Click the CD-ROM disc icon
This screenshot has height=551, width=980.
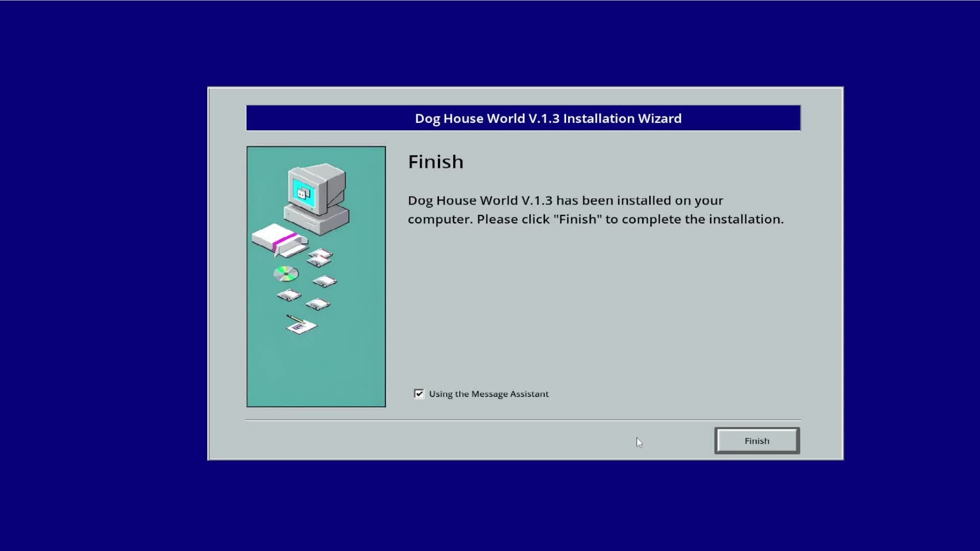286,274
